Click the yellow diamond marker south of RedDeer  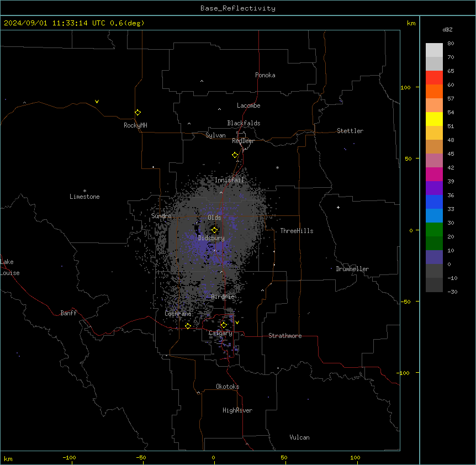235,155
